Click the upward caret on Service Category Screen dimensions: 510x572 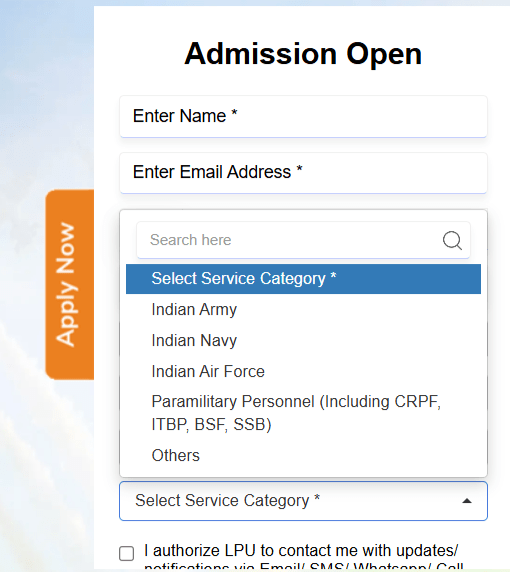(x=467, y=501)
